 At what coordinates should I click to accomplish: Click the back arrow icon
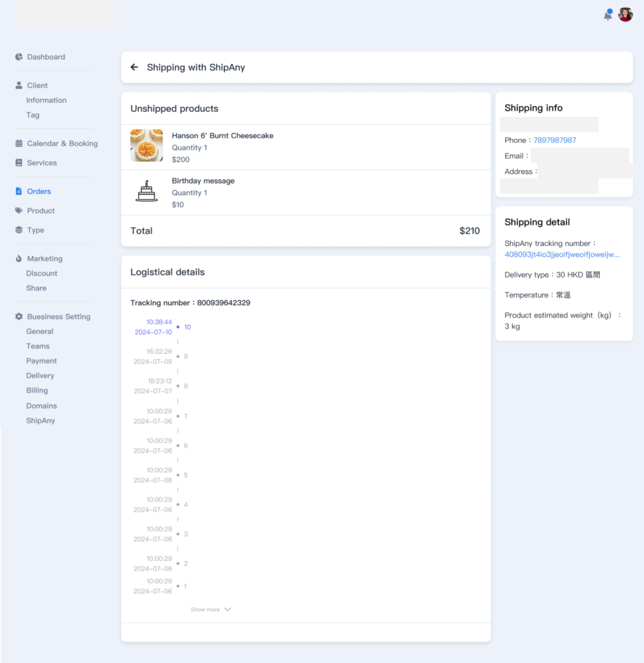point(134,67)
